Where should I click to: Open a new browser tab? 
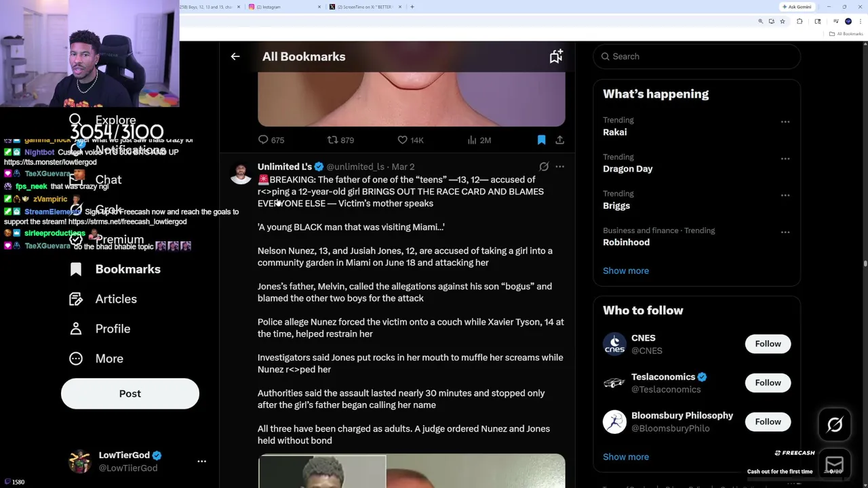(x=412, y=7)
